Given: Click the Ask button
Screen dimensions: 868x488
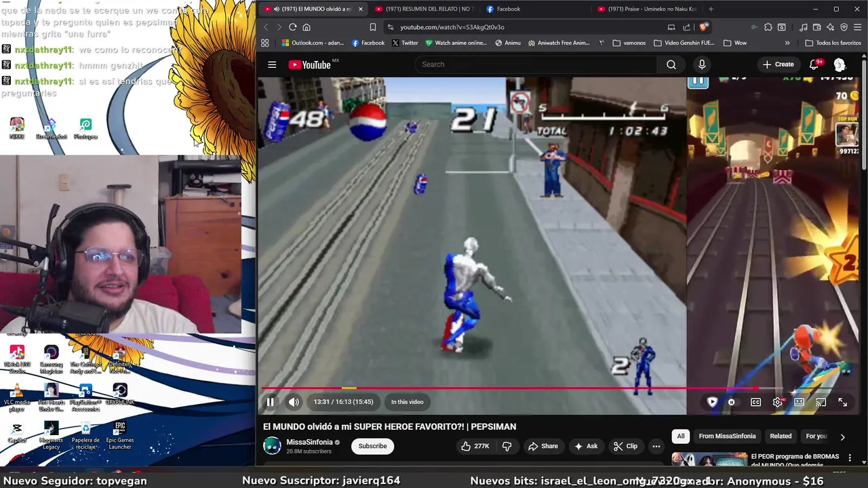Looking at the screenshot, I should (586, 446).
